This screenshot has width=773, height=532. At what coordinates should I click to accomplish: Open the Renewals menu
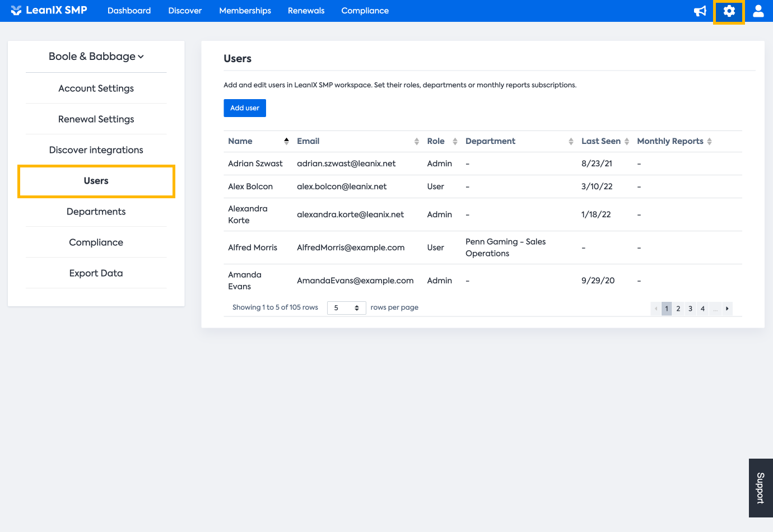[306, 11]
